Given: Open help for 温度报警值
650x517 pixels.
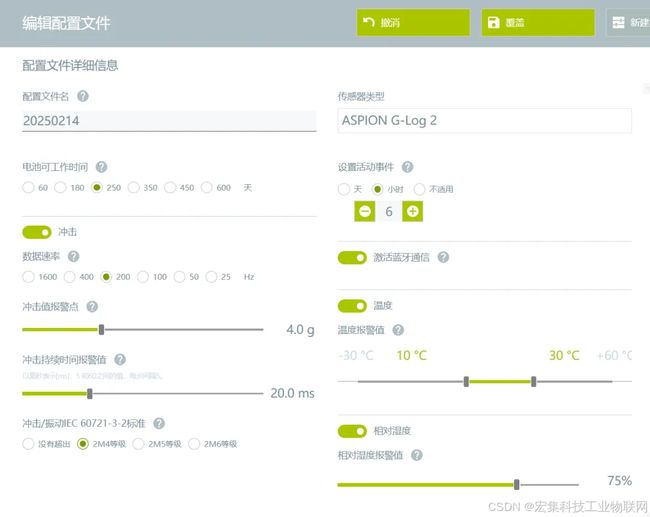Looking at the screenshot, I should [398, 330].
